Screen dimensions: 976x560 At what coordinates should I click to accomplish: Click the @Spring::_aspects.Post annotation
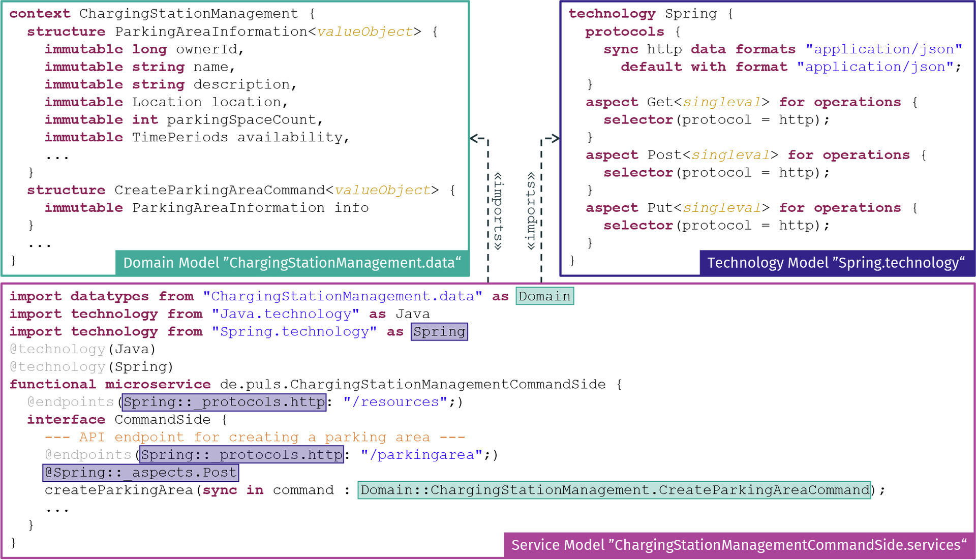coord(140,473)
